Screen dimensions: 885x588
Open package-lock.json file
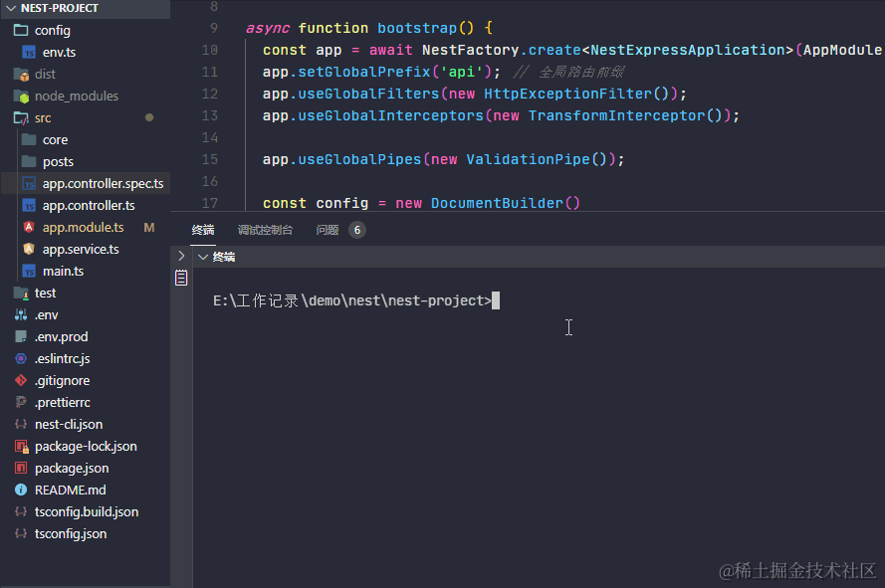pos(85,447)
